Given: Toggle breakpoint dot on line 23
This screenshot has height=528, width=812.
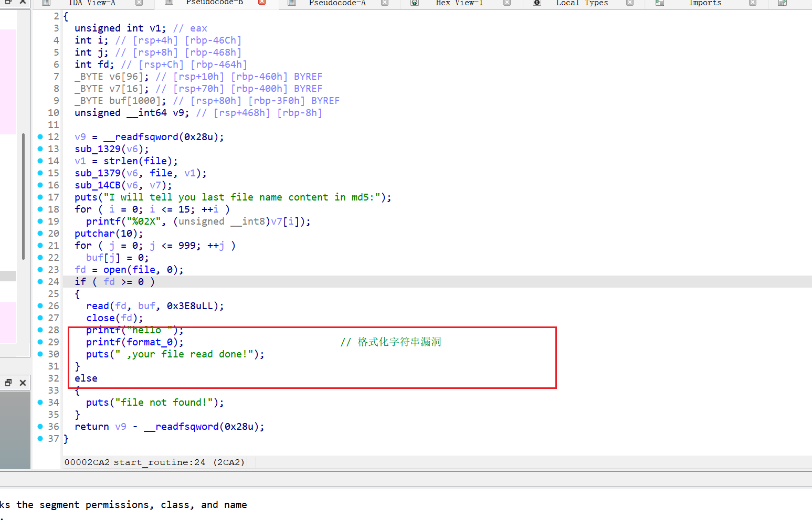Looking at the screenshot, I should 40,270.
